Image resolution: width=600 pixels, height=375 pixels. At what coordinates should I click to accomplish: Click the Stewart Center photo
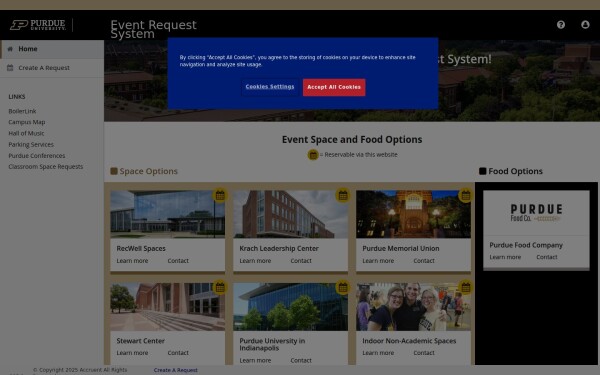(x=168, y=307)
